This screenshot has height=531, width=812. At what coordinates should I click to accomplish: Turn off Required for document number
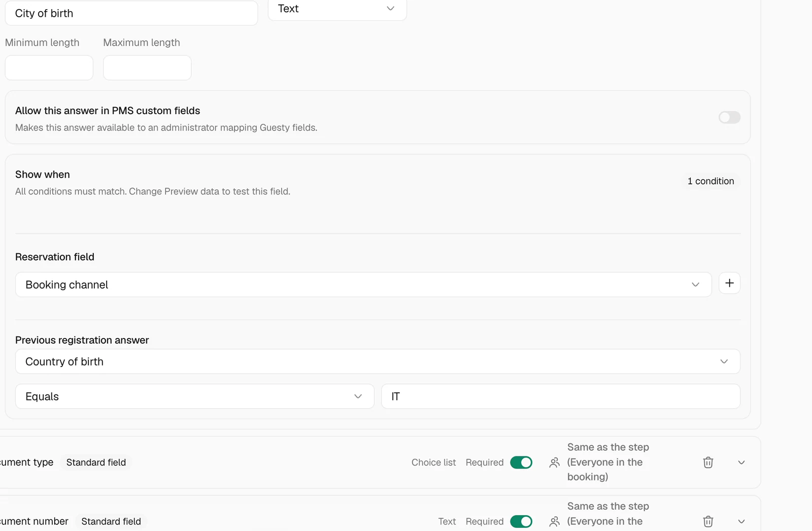tap(521, 521)
